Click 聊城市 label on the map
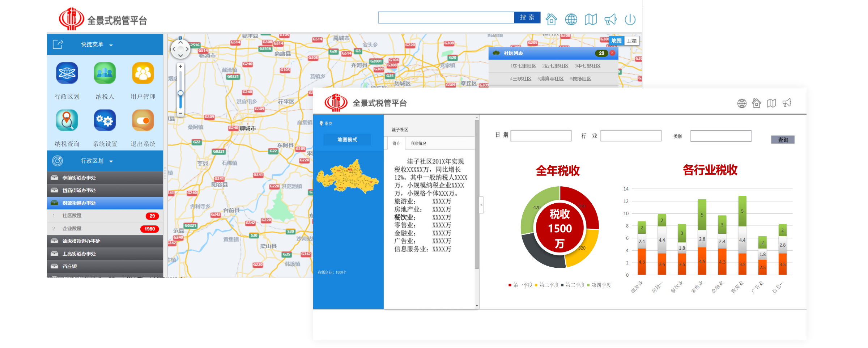Viewport: 868px width, 348px height. [x=248, y=128]
